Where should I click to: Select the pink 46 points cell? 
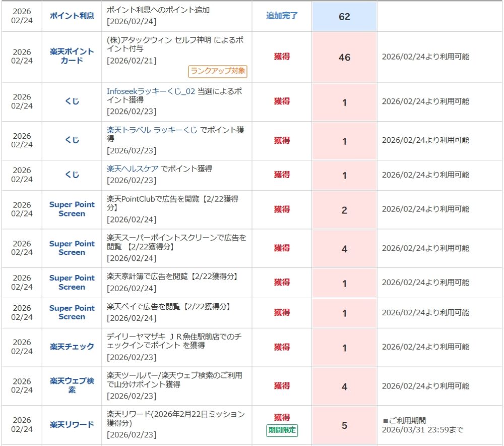(x=344, y=58)
